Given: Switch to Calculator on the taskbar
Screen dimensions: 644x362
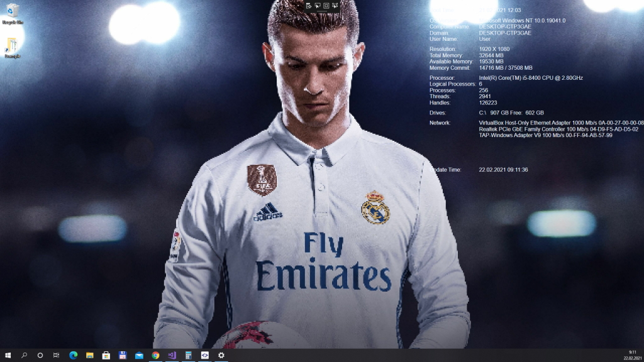Looking at the screenshot, I should point(189,356).
